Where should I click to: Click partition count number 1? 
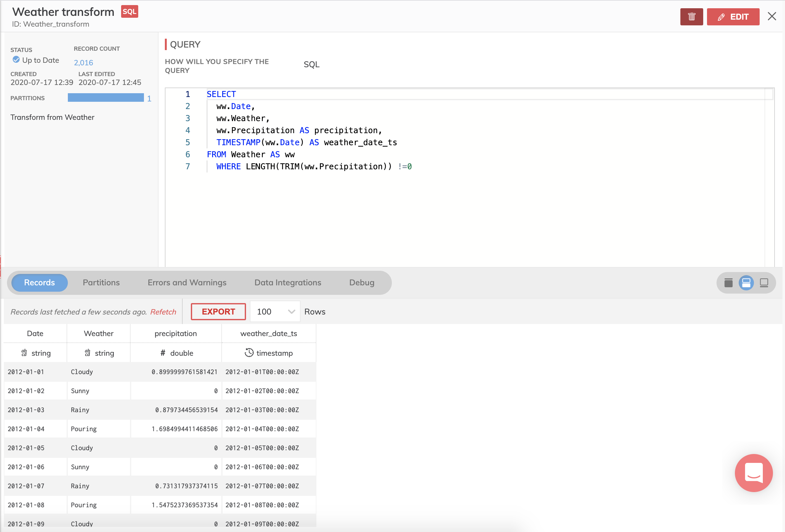click(x=149, y=98)
